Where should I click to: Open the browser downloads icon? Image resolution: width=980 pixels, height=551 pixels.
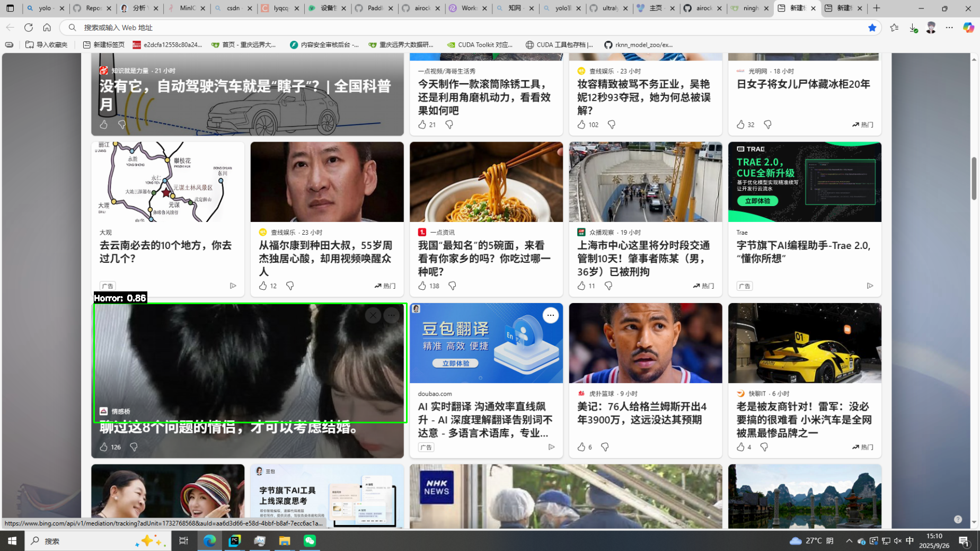913,28
